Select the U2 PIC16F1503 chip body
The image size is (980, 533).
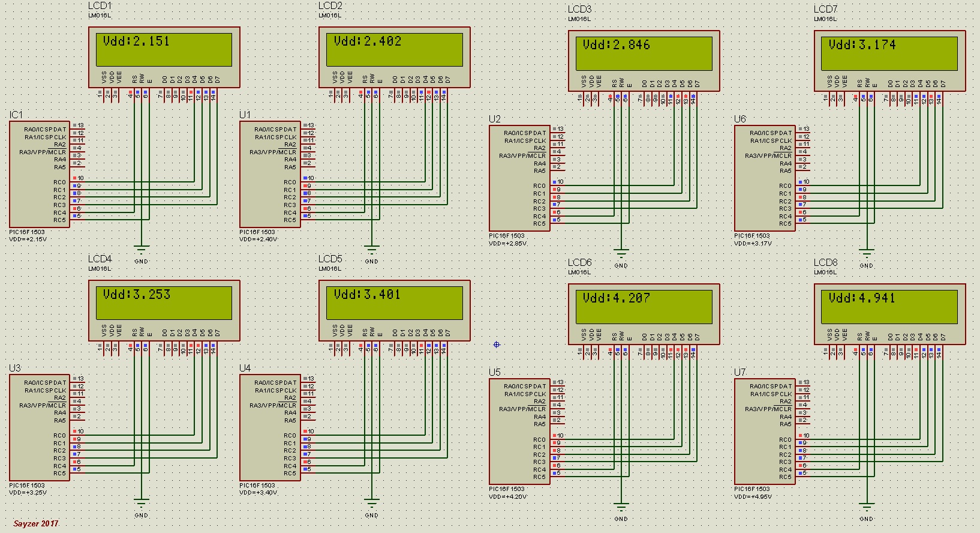tap(519, 178)
